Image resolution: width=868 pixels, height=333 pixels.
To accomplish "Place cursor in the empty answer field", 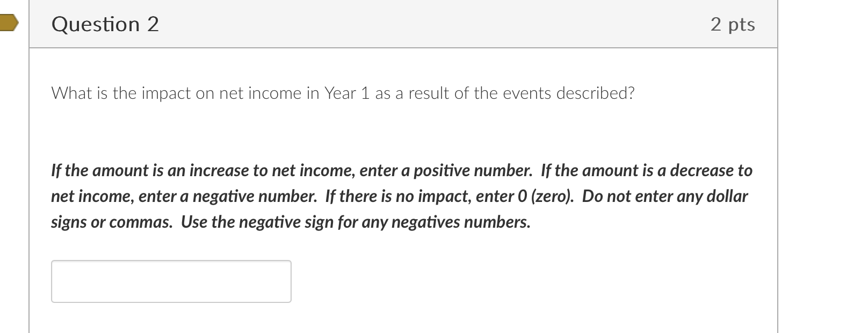I will point(170,281).
